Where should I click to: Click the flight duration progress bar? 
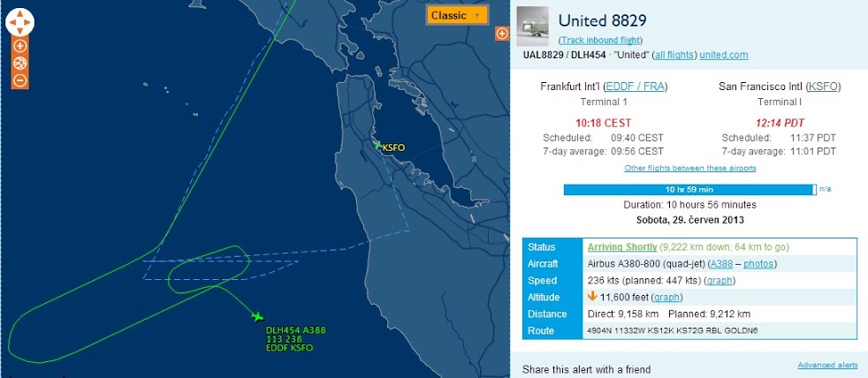point(689,189)
